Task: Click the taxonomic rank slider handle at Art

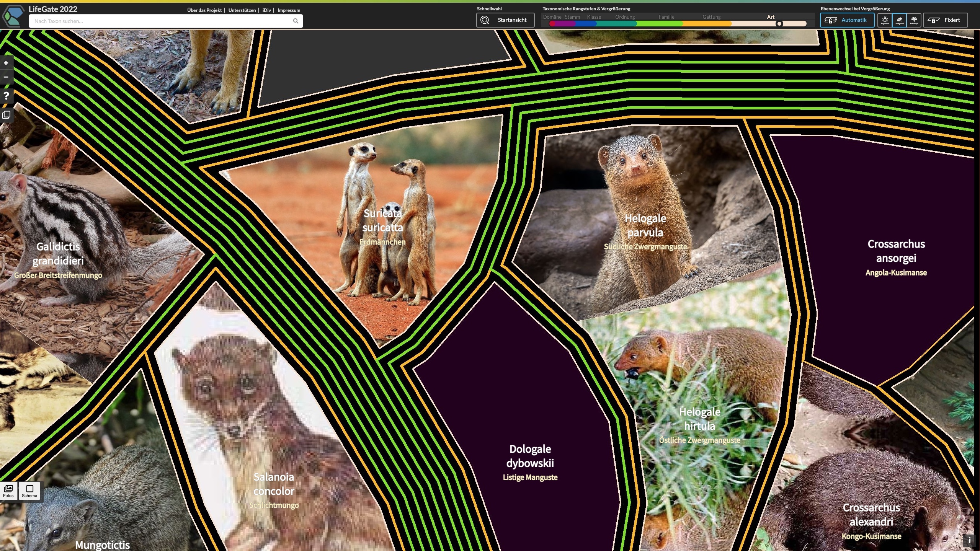Action: [779, 24]
